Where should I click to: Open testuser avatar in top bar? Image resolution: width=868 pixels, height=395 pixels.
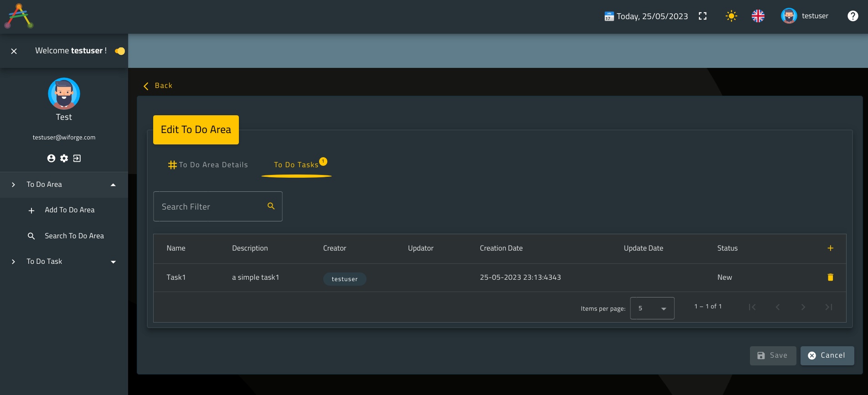(x=789, y=16)
